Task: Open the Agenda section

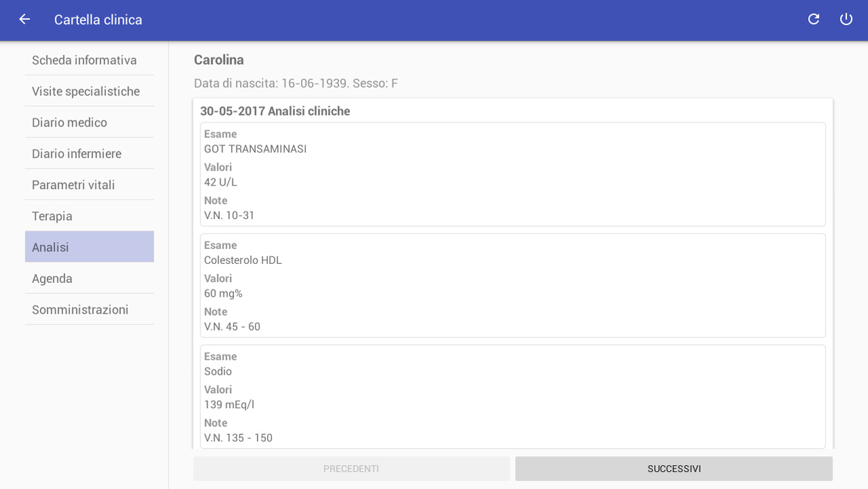Action: point(90,278)
